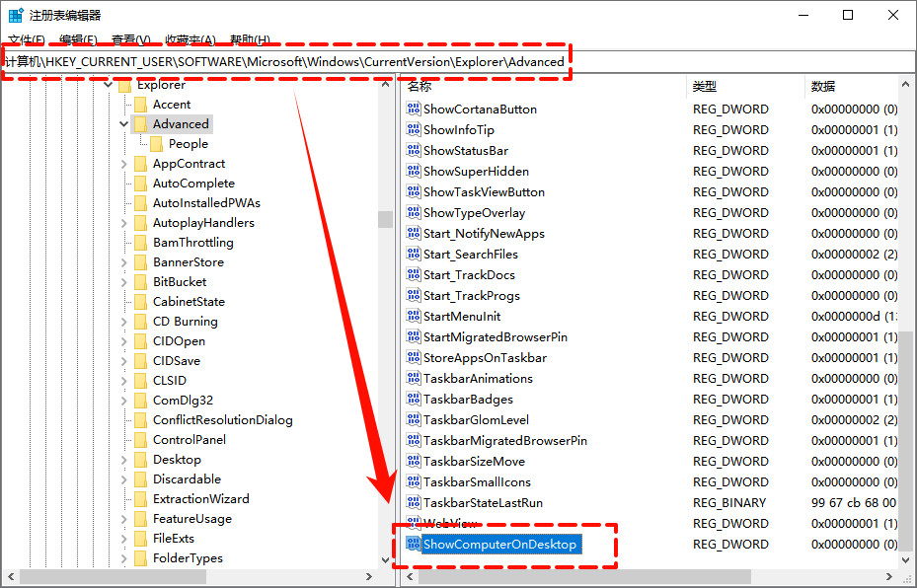Click the DWORD icon beside ShowCortanaButton

point(414,110)
